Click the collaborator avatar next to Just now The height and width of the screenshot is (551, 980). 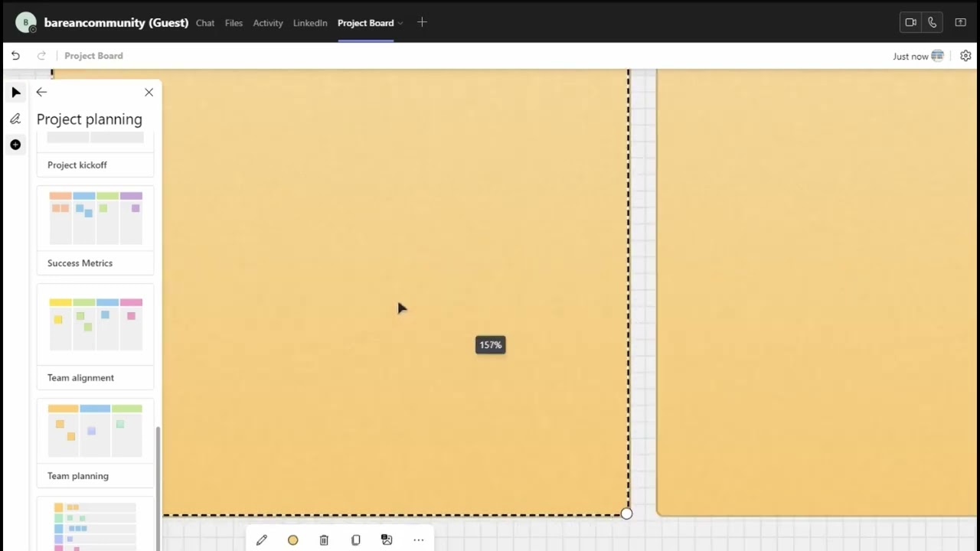938,56
